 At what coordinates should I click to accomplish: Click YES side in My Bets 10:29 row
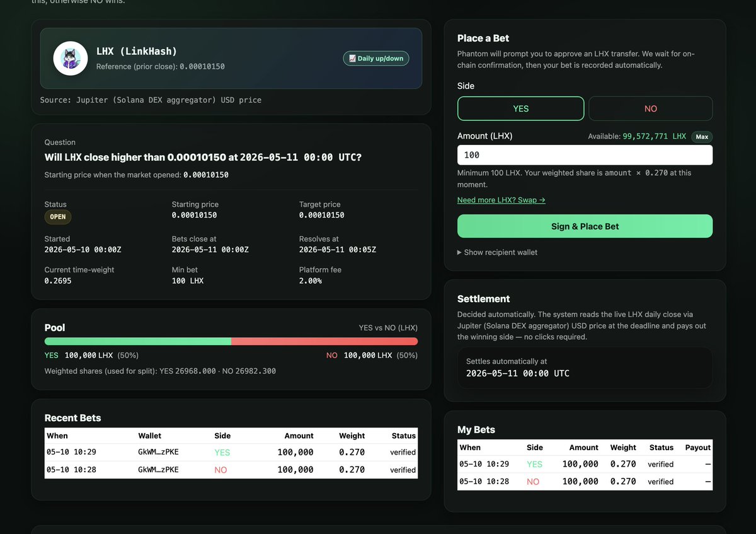click(x=534, y=464)
